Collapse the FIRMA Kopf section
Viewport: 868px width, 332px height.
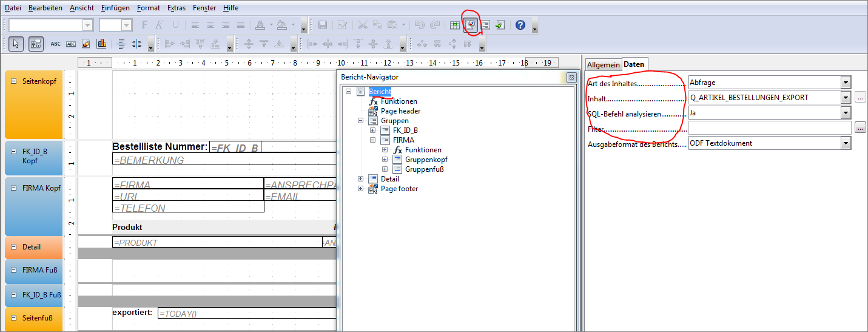[13, 188]
